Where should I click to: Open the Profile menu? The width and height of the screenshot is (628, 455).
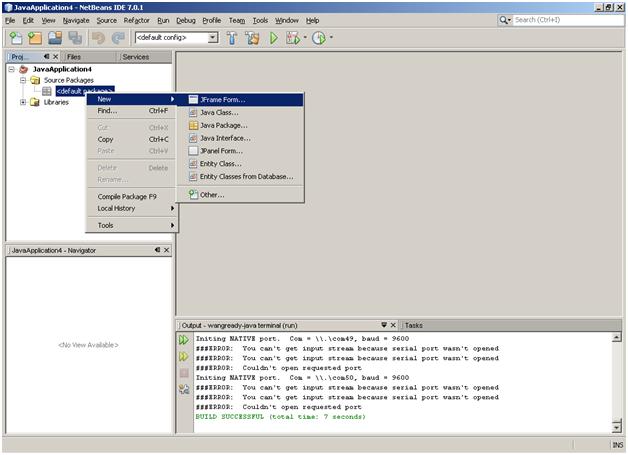[211, 20]
